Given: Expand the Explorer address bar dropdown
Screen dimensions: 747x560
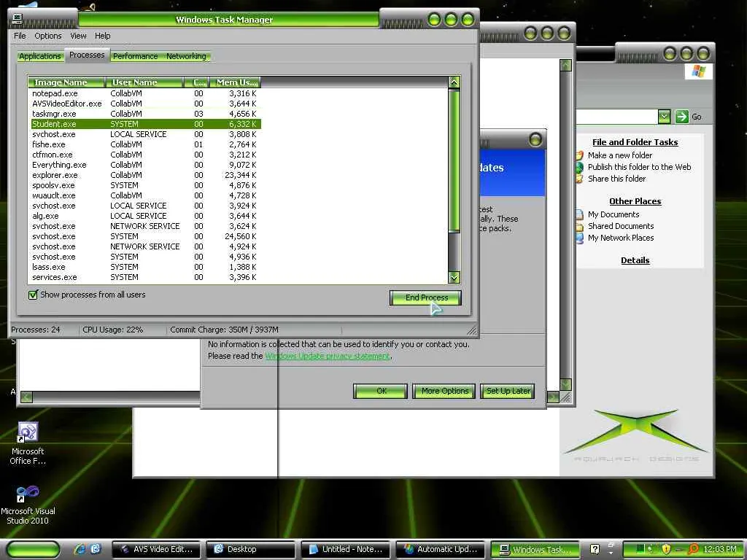Looking at the screenshot, I should point(664,116).
